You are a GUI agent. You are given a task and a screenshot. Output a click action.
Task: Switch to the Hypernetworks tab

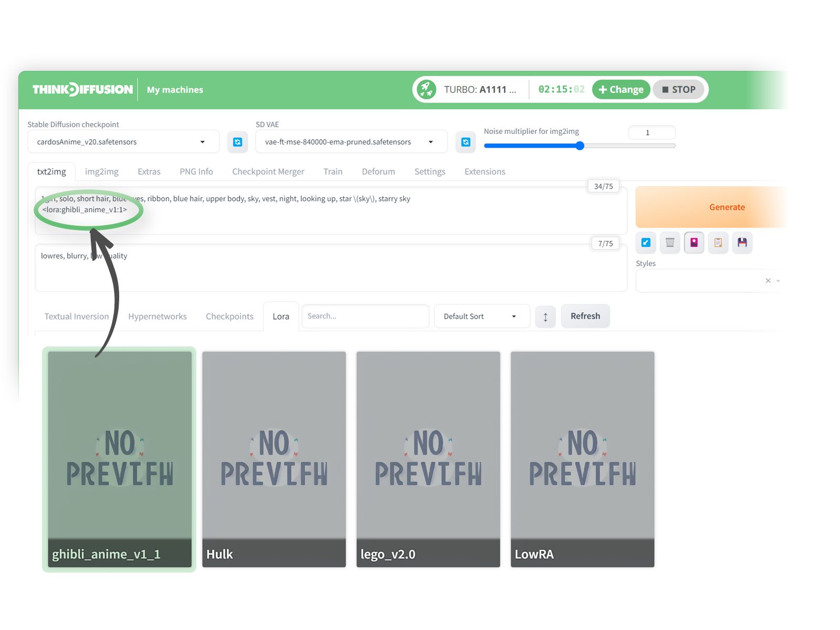click(157, 317)
